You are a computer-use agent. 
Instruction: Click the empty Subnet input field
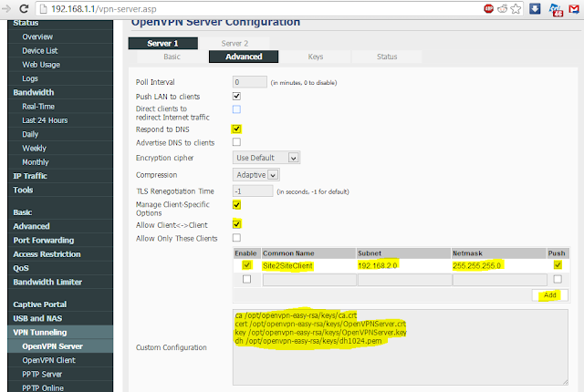tap(404, 280)
